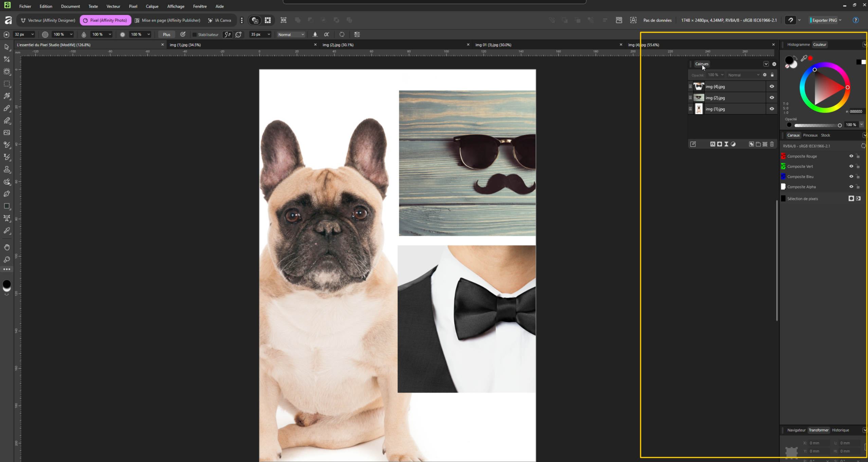
Task: Switch to Vecteur (Affinity Designer) studio
Action: point(48,20)
